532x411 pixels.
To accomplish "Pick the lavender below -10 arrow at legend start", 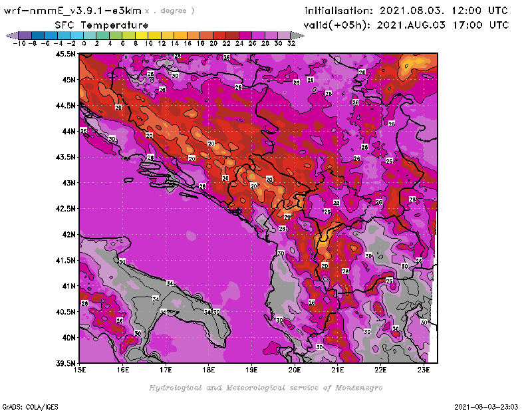I will [x=12, y=35].
